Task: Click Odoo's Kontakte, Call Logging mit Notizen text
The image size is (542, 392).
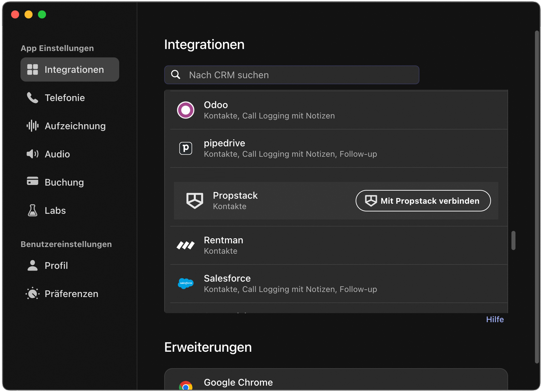Action: pos(269,116)
